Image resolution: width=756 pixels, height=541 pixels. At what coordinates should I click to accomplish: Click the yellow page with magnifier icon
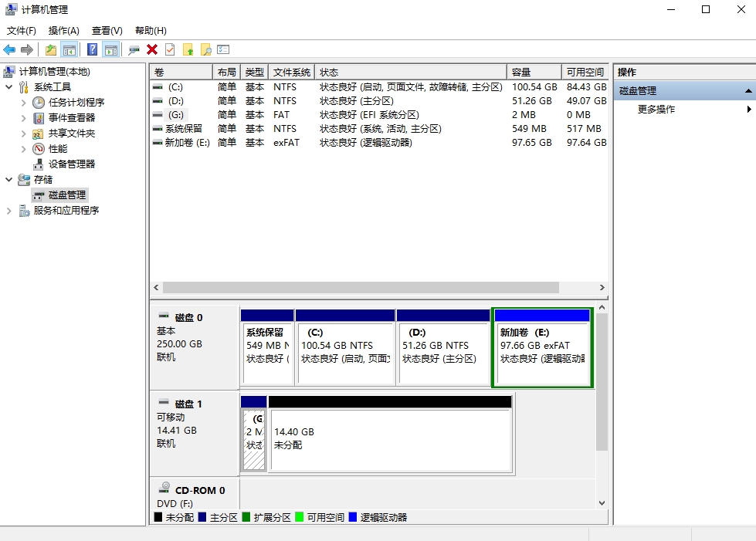pyautogui.click(x=206, y=49)
